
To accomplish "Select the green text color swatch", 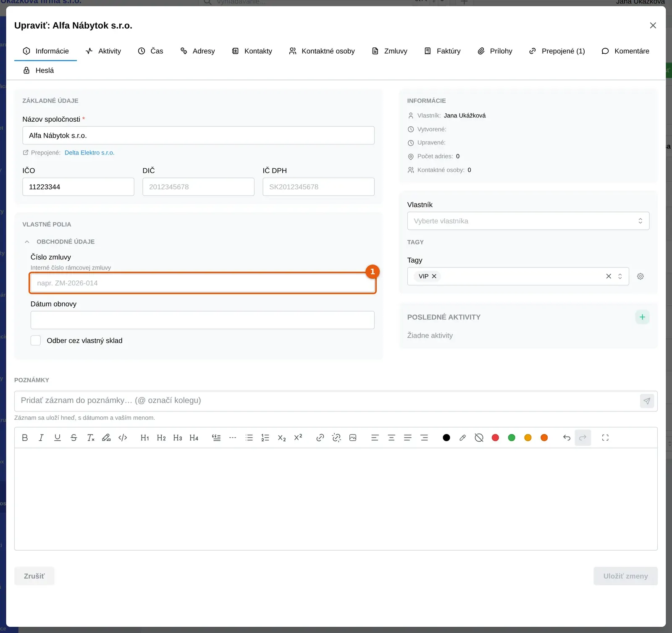I will click(x=512, y=438).
